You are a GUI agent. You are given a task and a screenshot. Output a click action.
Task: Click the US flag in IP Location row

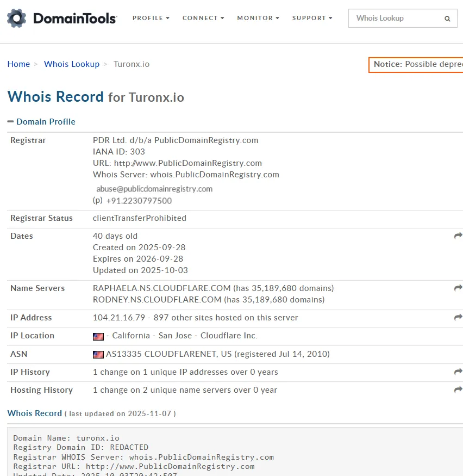click(98, 336)
